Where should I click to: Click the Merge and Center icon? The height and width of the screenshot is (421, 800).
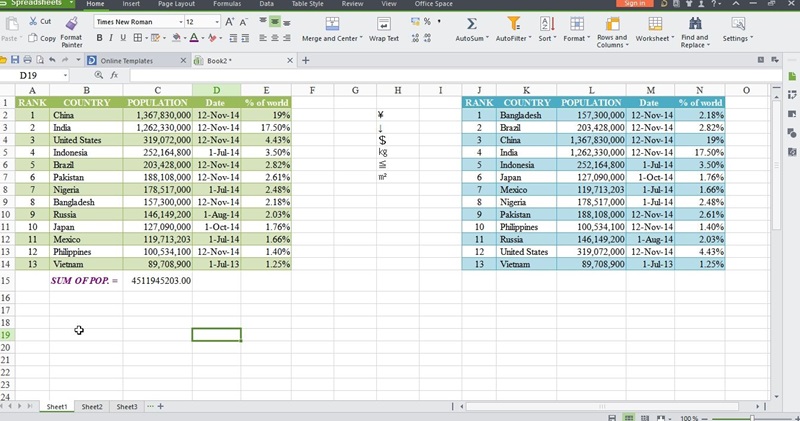click(330, 23)
